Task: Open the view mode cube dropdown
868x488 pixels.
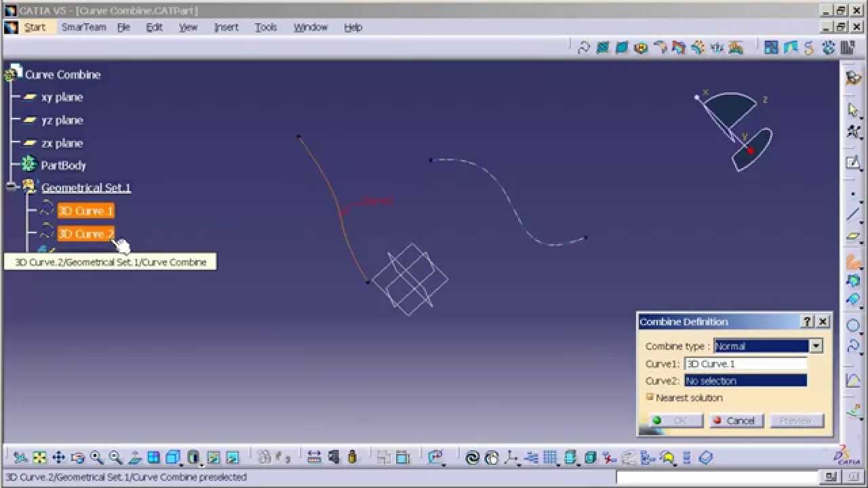Action: pos(181,464)
